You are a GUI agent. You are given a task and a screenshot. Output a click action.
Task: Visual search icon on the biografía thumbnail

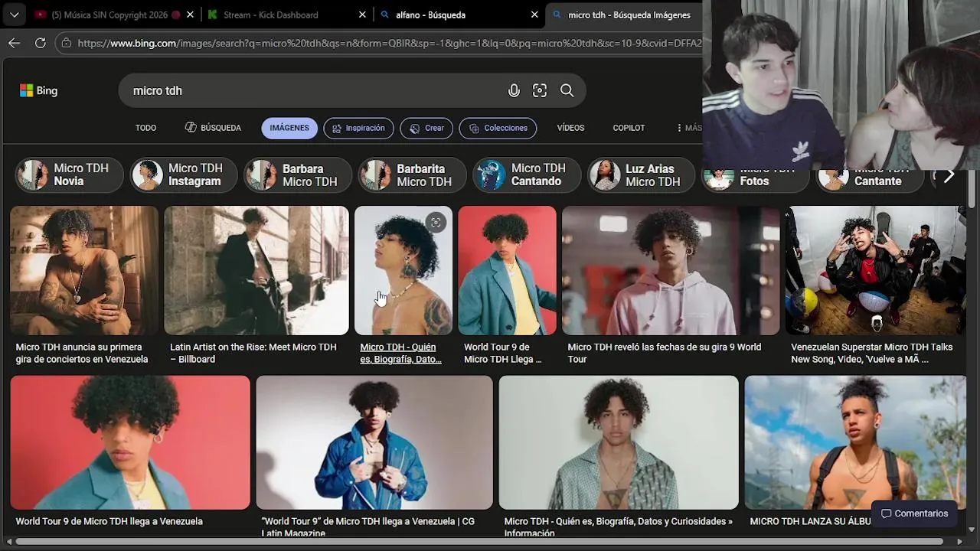(x=436, y=223)
